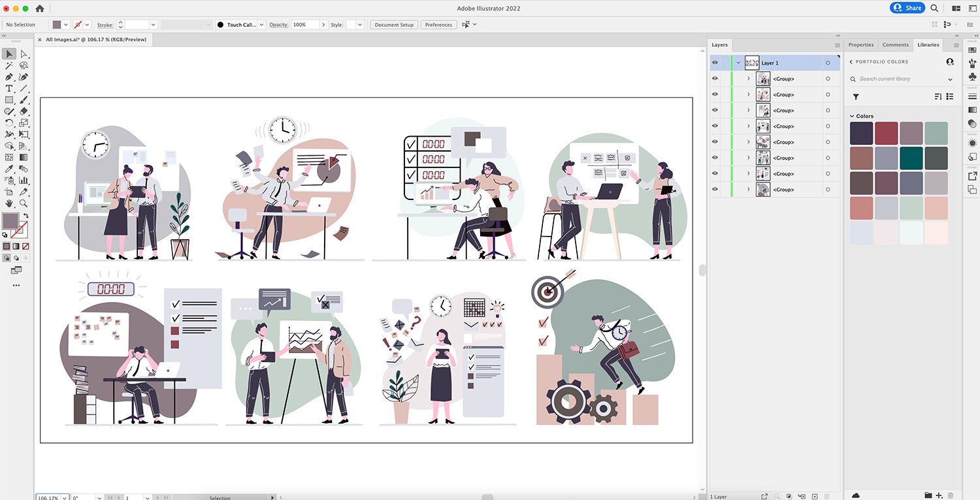Viewport: 980px width, 500px height.
Task: Select the Direct Selection tool
Action: 24,54
